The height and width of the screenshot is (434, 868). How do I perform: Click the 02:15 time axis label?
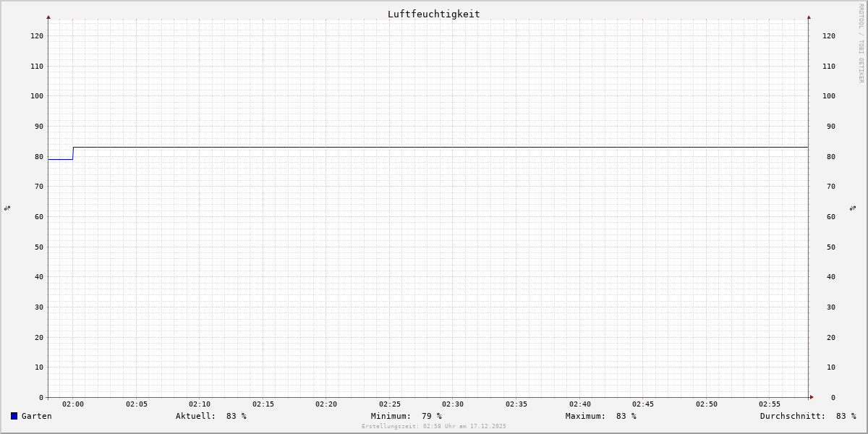click(x=263, y=404)
